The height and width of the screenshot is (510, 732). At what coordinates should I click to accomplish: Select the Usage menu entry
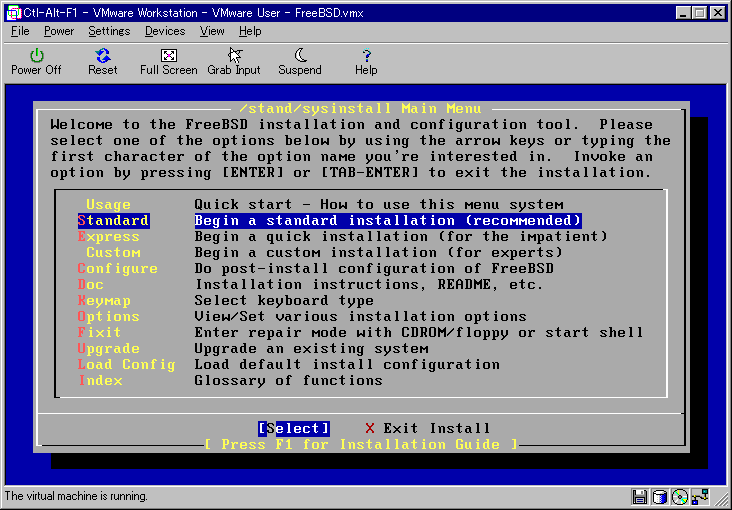[x=108, y=205]
